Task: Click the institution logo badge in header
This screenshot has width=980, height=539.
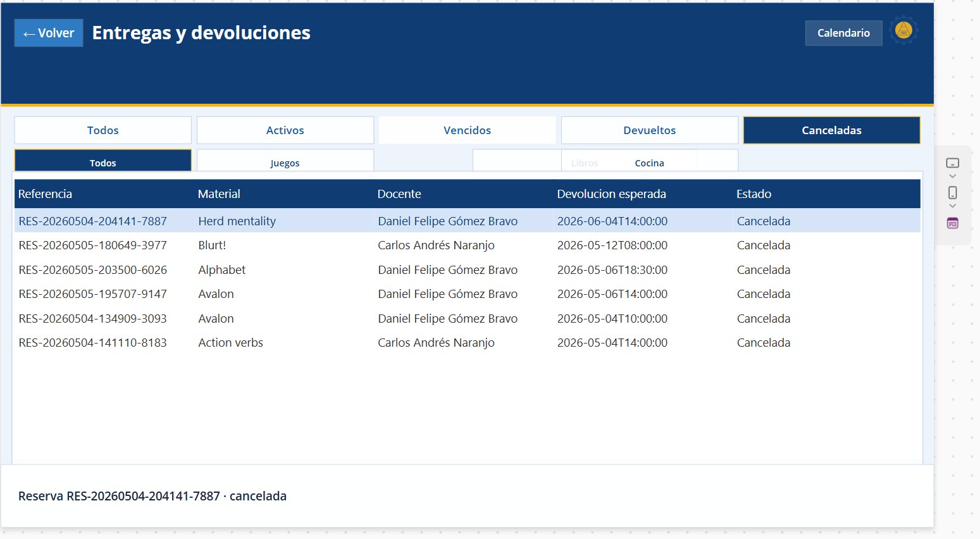Action: click(903, 30)
